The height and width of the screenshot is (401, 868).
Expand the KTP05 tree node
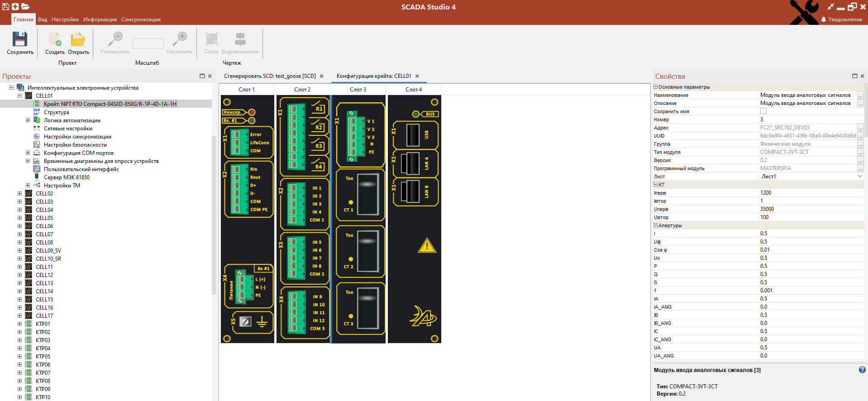19,356
